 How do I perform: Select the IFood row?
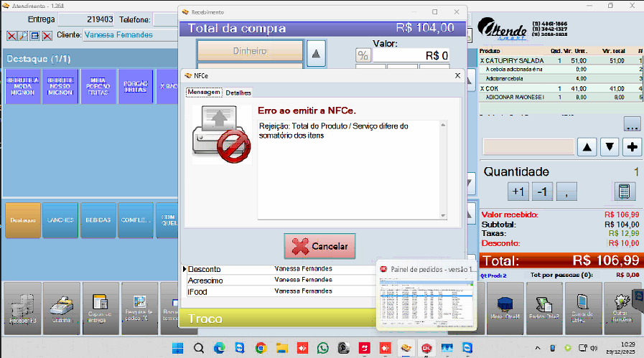coord(279,291)
